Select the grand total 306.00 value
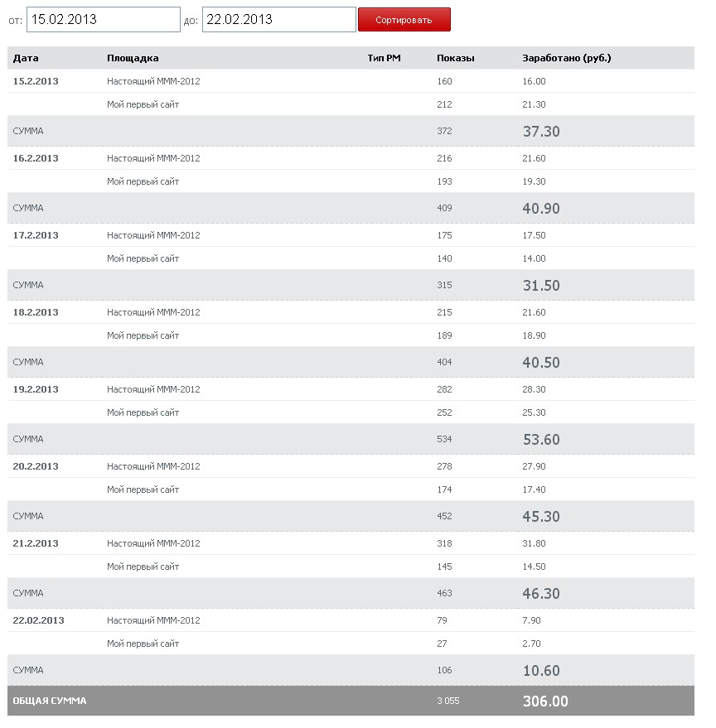The width and height of the screenshot is (716, 728). click(x=545, y=701)
